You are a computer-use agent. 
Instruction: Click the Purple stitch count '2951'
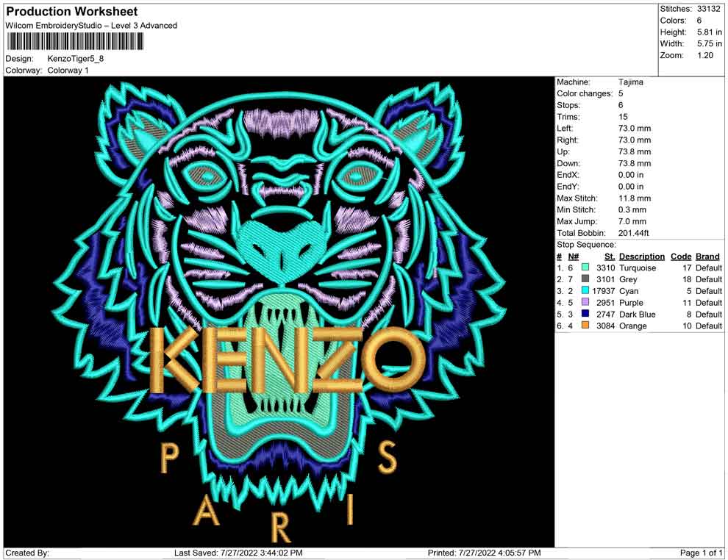(605, 303)
